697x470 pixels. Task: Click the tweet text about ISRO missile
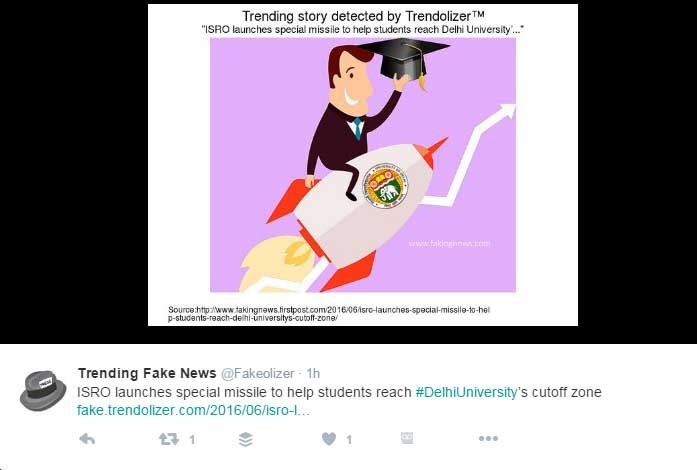(x=339, y=392)
